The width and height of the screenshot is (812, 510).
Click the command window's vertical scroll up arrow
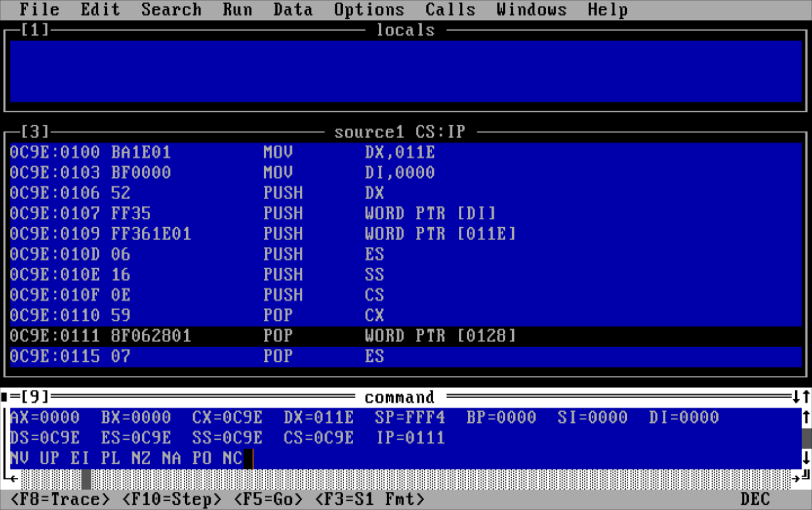pyautogui.click(x=806, y=418)
